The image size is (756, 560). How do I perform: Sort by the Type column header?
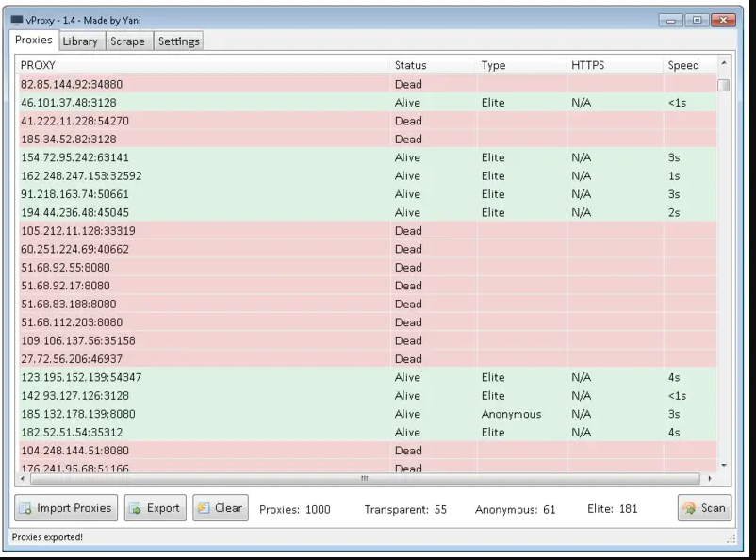click(x=494, y=64)
